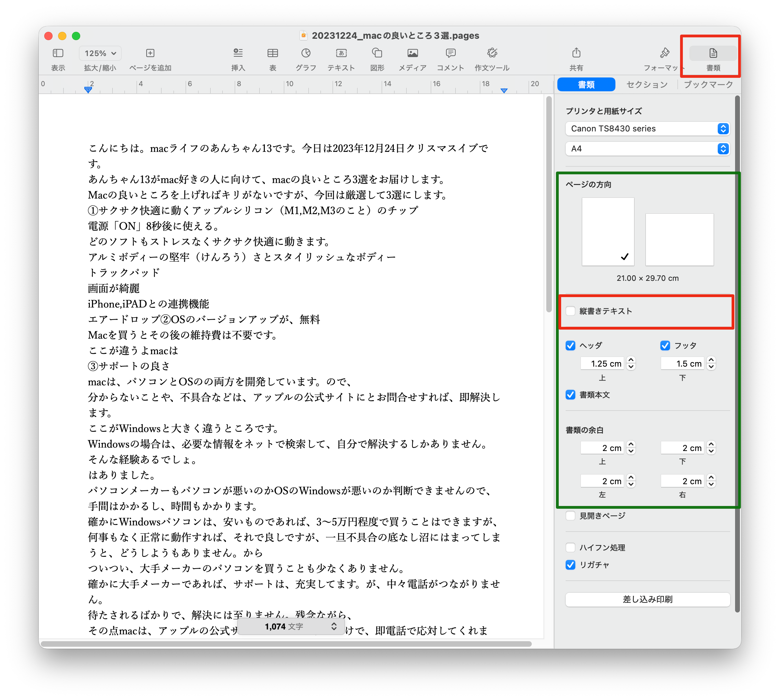Toggle the 見開きページ facing pages checkbox

(x=570, y=515)
